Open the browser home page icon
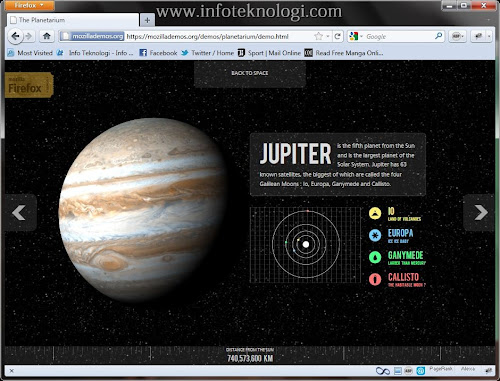Viewport: 500px width, 381px height. pos(47,36)
